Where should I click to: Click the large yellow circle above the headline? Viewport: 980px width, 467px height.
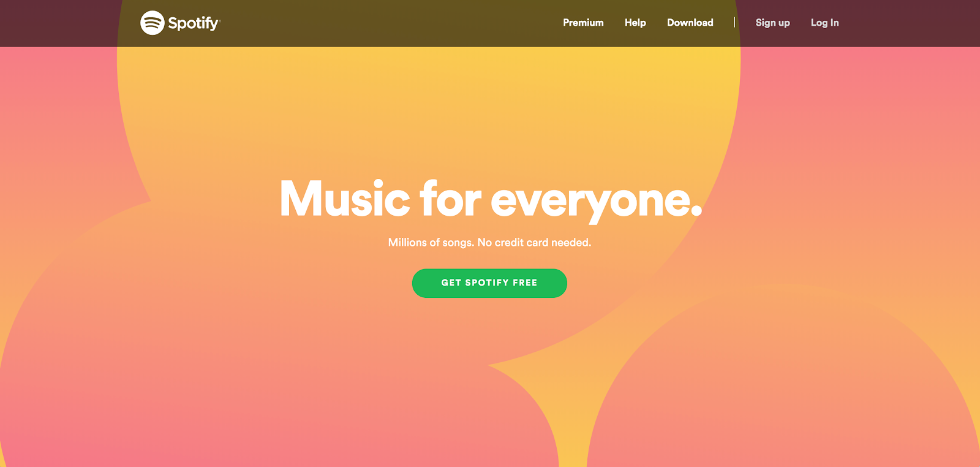(x=429, y=110)
